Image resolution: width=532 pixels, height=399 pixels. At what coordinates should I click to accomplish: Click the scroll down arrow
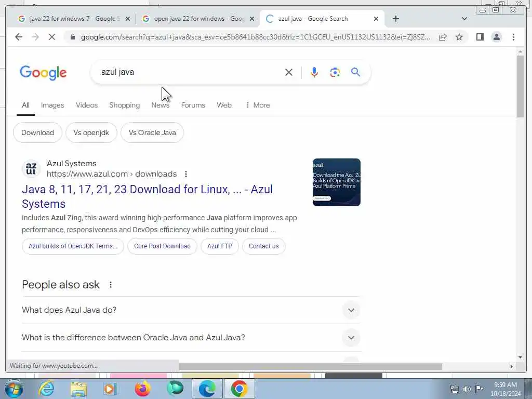[520, 357]
